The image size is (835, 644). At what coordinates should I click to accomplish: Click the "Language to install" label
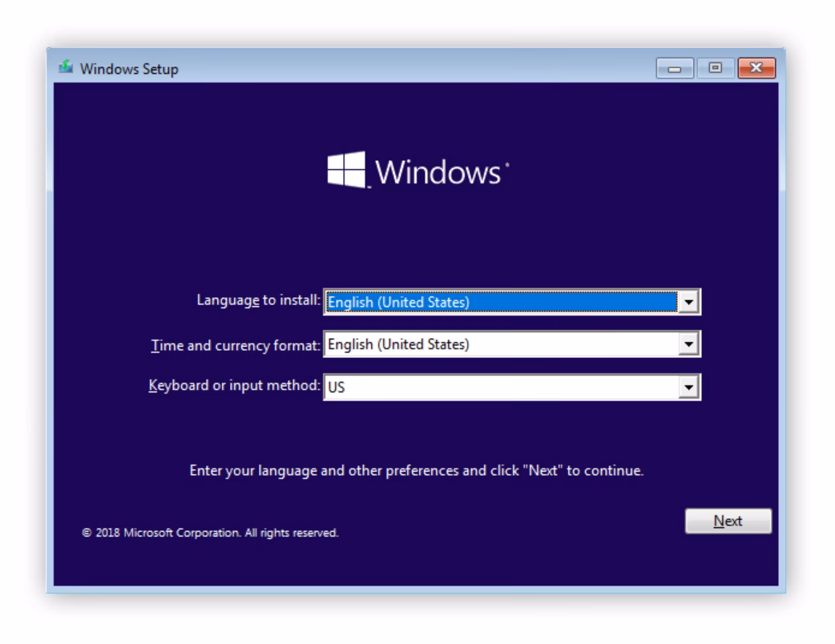click(x=258, y=300)
